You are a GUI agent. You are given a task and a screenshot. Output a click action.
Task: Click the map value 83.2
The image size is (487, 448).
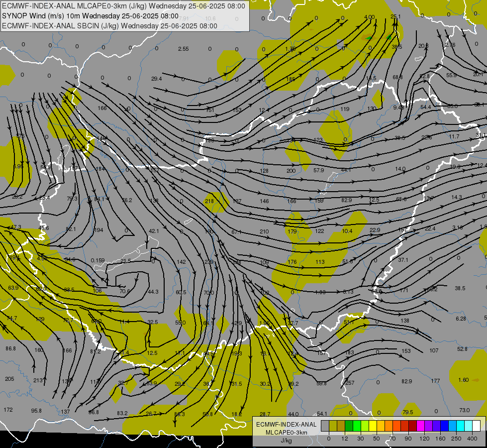coord(122,413)
